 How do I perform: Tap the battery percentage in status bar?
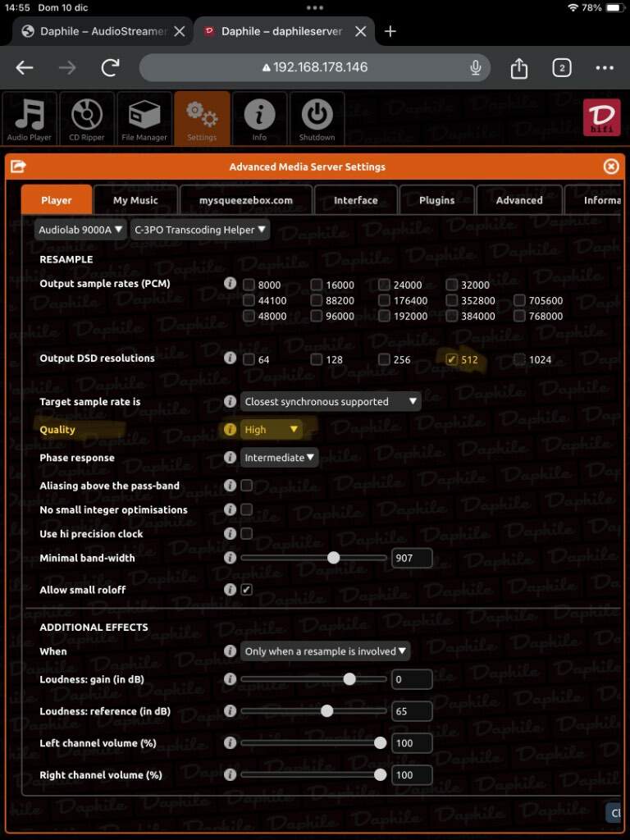591,8
